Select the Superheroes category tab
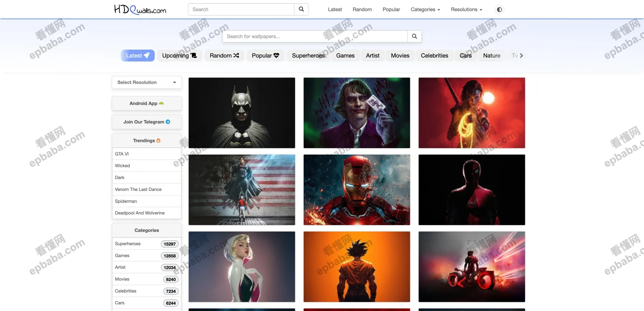The width and height of the screenshot is (644, 311). 308,56
